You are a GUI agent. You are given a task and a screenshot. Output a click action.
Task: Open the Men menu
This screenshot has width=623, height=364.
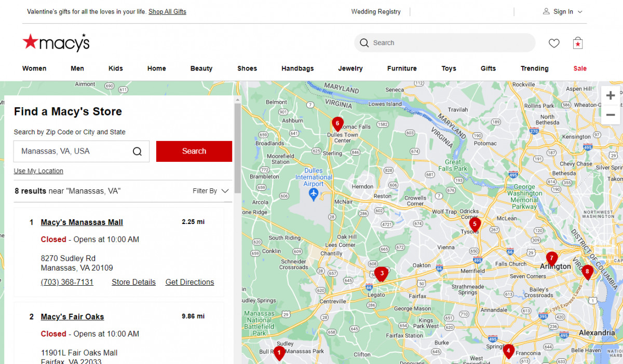[x=77, y=68]
